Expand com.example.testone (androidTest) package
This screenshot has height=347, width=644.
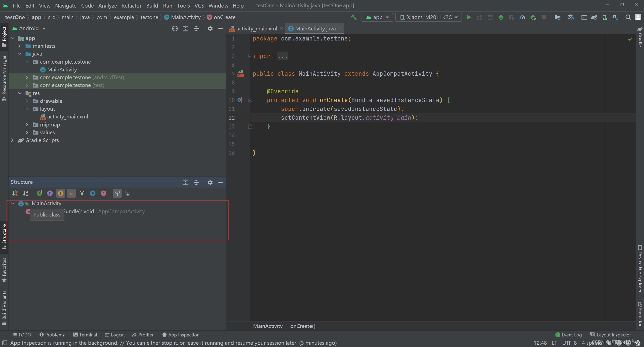27,77
